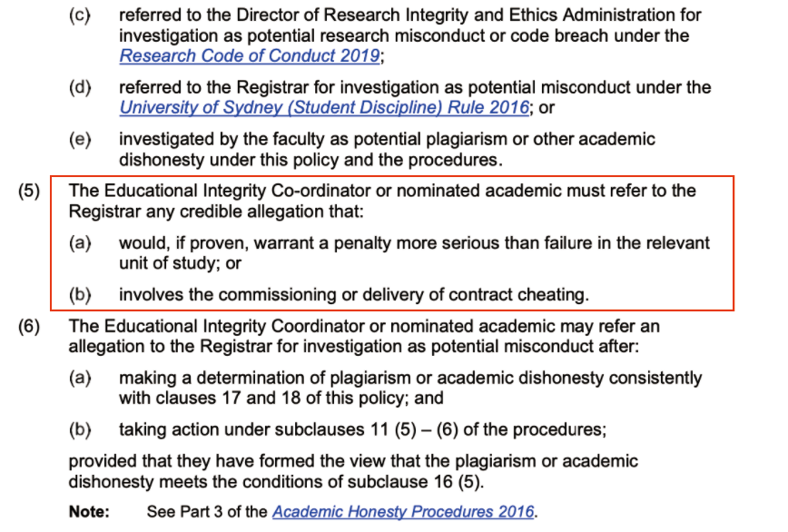This screenshot has width=788, height=532.
Task: Click the (b) marker beside 'involves the commissioning'
Action: 80,294
